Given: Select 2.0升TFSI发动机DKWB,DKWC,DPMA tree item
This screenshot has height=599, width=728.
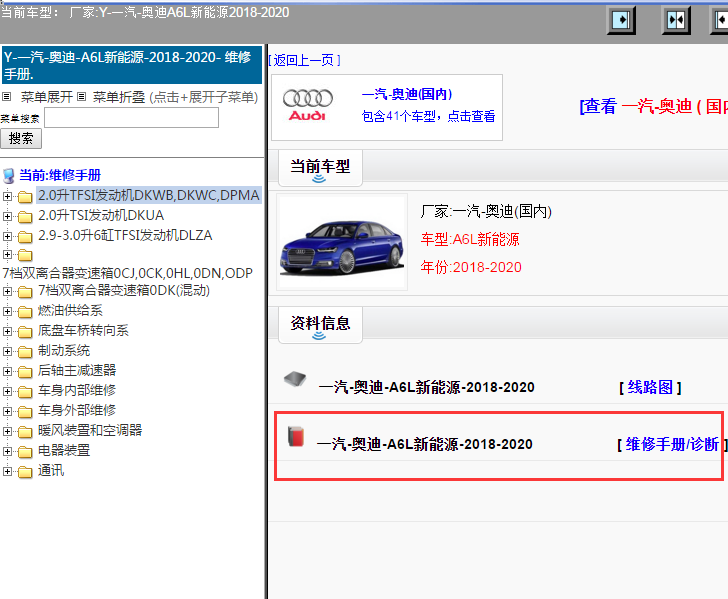Looking at the screenshot, I should (x=149, y=195).
